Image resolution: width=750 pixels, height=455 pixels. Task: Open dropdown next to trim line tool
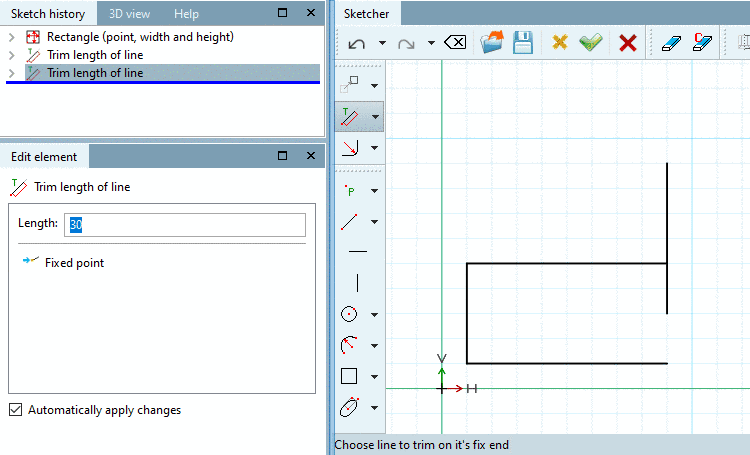tap(375, 117)
